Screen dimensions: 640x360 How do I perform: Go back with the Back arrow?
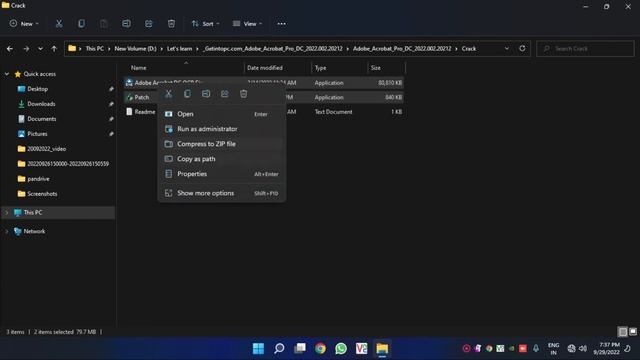10,49
